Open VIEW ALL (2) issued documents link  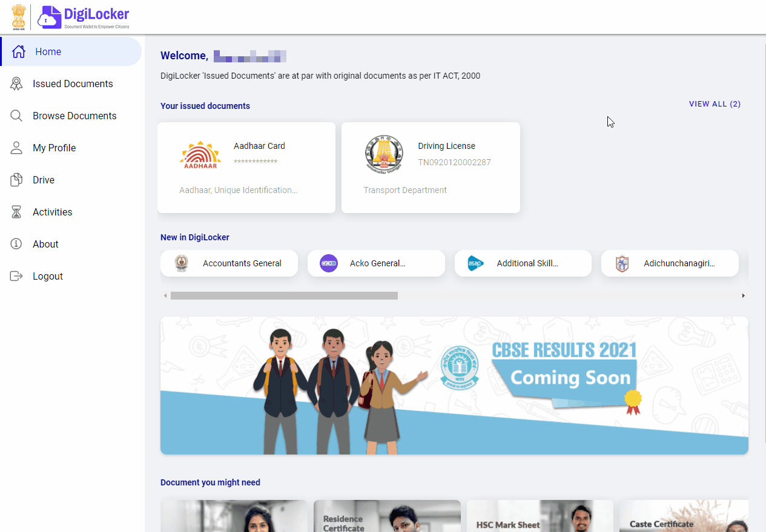click(715, 104)
